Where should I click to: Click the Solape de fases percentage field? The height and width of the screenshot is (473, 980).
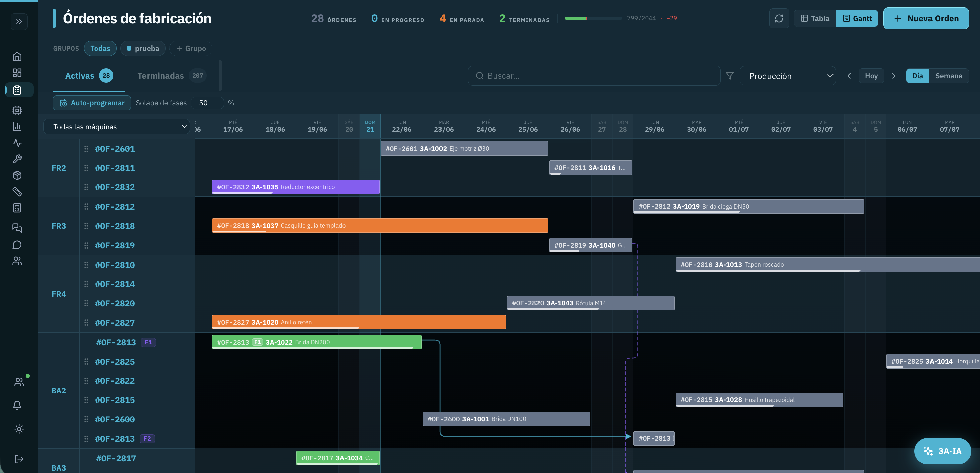pyautogui.click(x=207, y=103)
